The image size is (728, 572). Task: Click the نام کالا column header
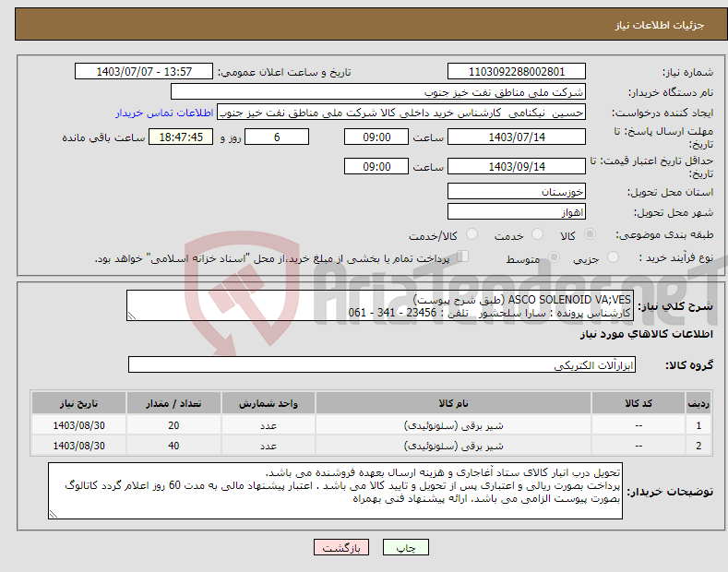click(x=453, y=403)
